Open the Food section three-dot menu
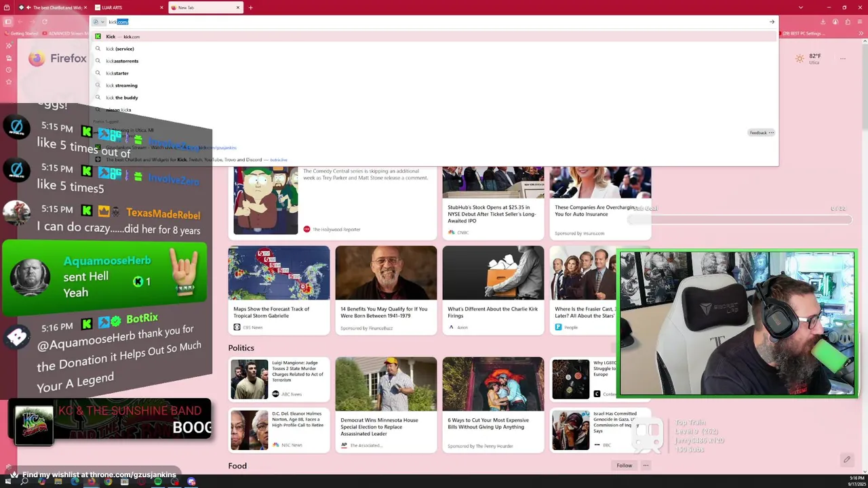The height and width of the screenshot is (488, 868). tap(646, 466)
